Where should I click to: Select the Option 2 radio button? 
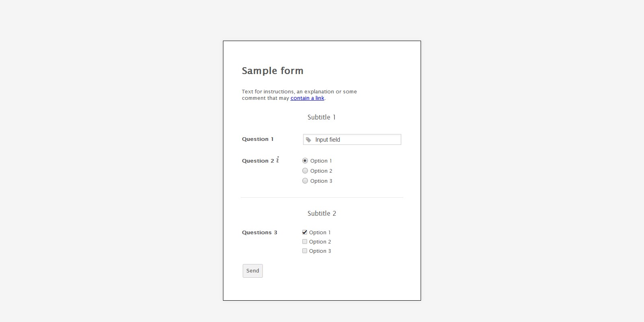coord(305,171)
